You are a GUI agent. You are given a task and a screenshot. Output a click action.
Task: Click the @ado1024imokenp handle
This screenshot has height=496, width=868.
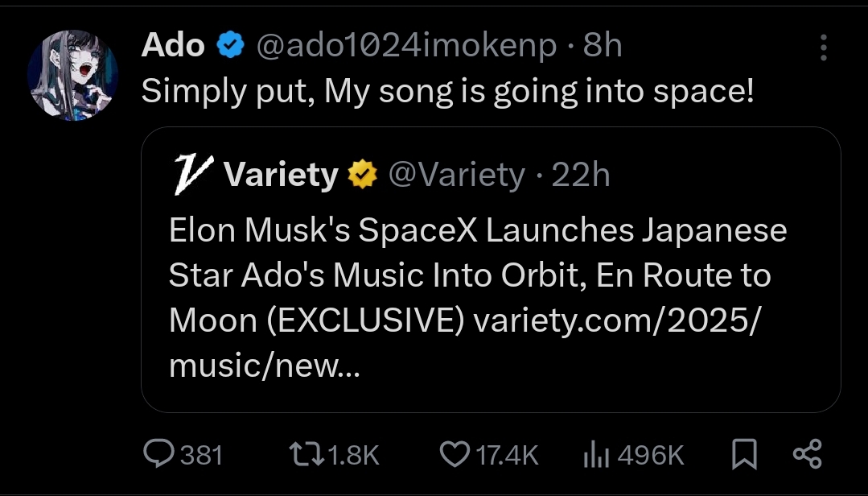405,47
